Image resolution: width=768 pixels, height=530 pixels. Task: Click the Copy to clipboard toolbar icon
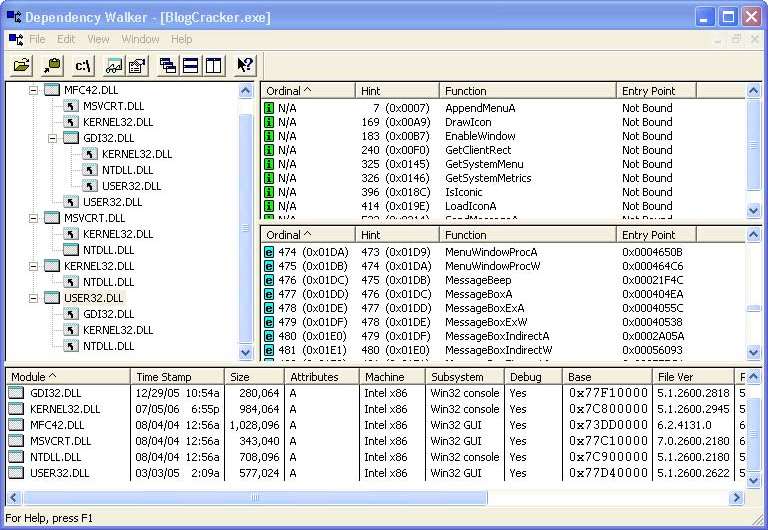[52, 65]
